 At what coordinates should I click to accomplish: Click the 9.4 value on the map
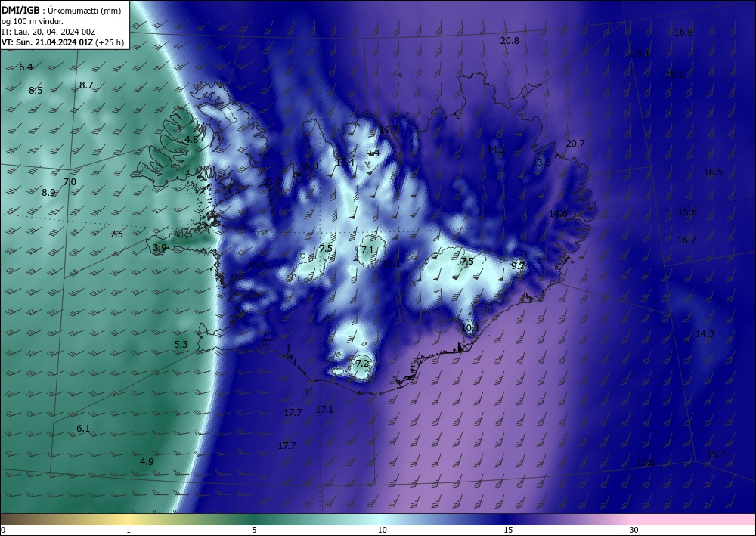pyautogui.click(x=373, y=153)
